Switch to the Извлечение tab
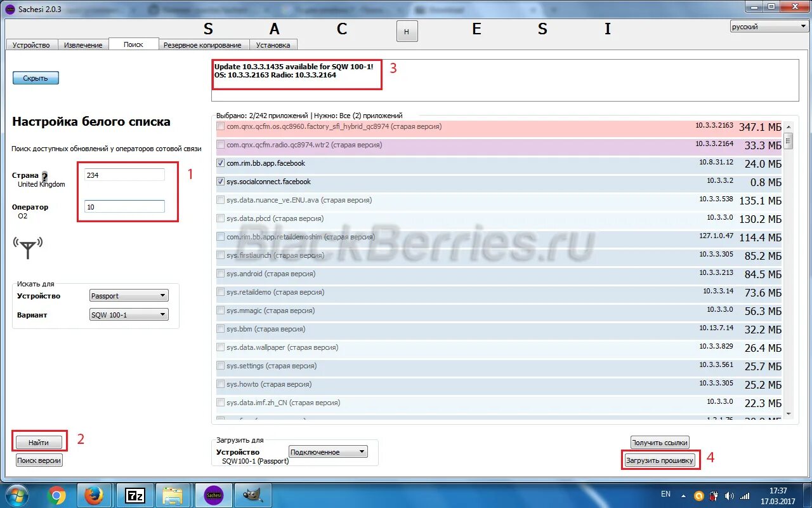 click(83, 45)
